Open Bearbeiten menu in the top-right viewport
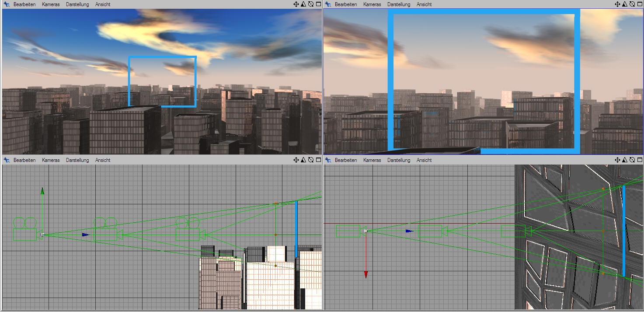The width and height of the screenshot is (644, 312). coord(346,4)
